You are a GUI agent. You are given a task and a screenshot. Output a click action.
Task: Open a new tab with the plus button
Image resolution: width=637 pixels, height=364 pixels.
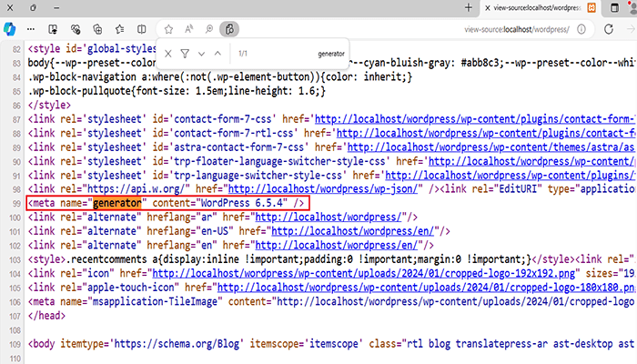tap(469, 7)
